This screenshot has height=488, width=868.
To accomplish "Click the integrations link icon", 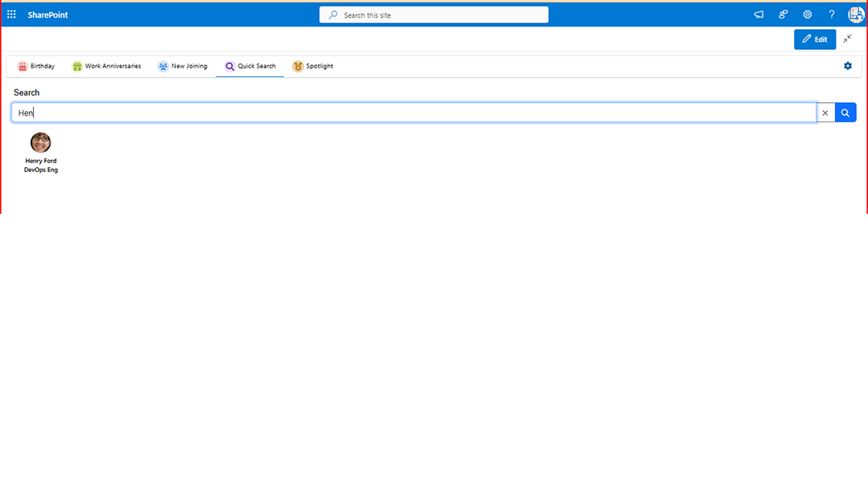I will [x=783, y=14].
